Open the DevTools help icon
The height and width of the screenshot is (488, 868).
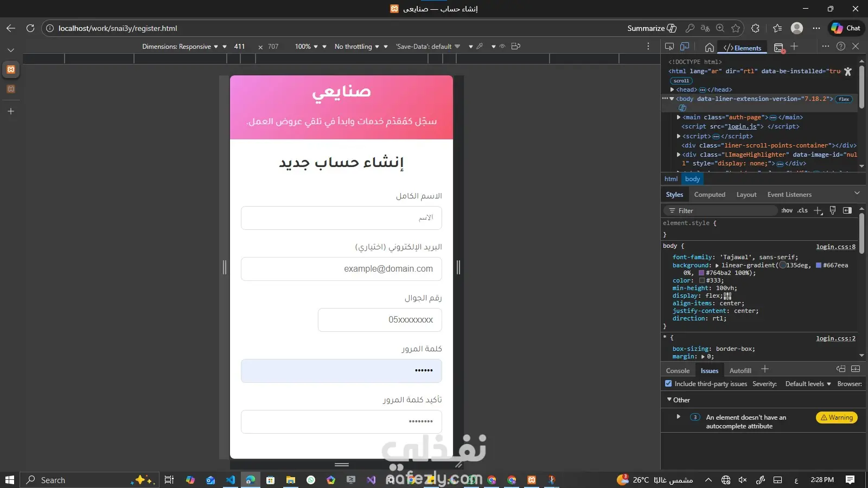841,47
